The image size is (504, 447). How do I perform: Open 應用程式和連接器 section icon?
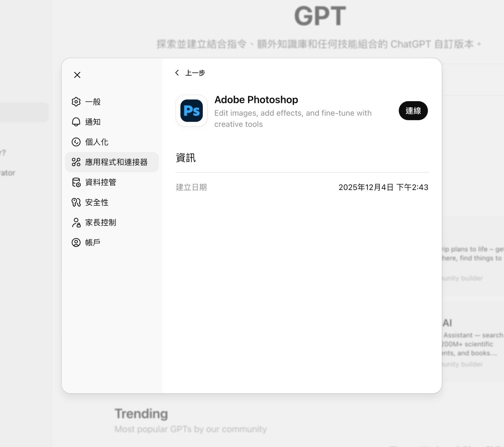click(76, 161)
